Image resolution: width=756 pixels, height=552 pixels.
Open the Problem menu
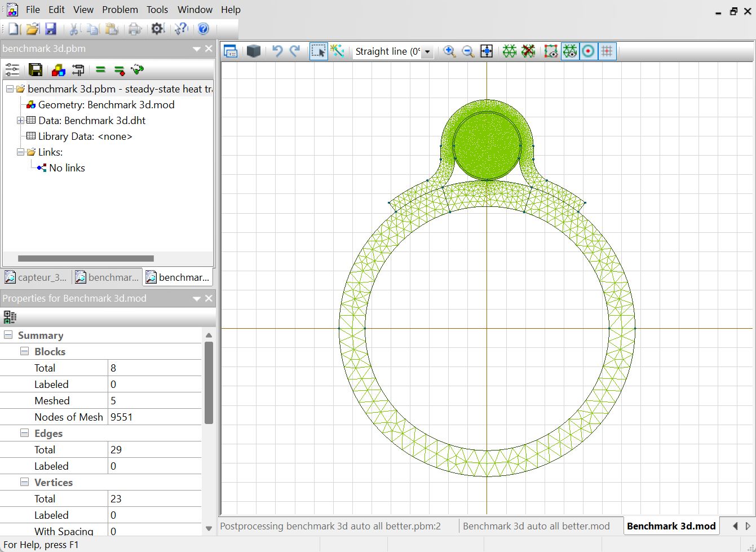pos(120,10)
